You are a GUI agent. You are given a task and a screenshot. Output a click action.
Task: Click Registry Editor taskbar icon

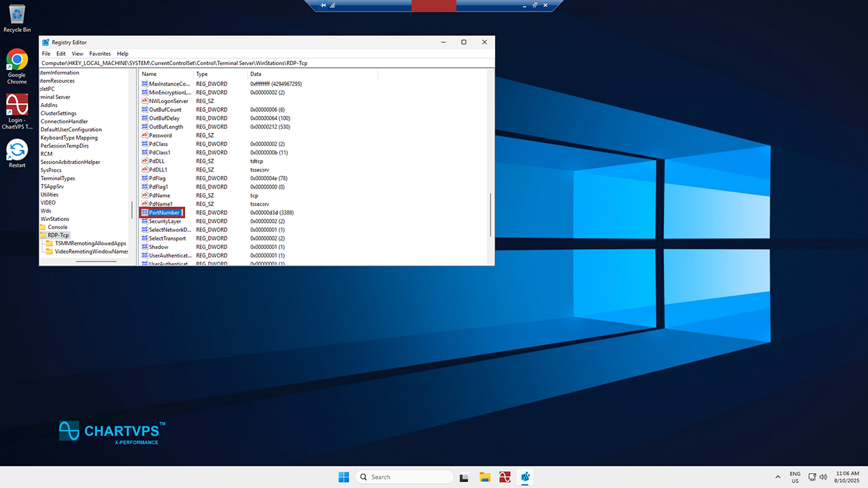(x=525, y=477)
